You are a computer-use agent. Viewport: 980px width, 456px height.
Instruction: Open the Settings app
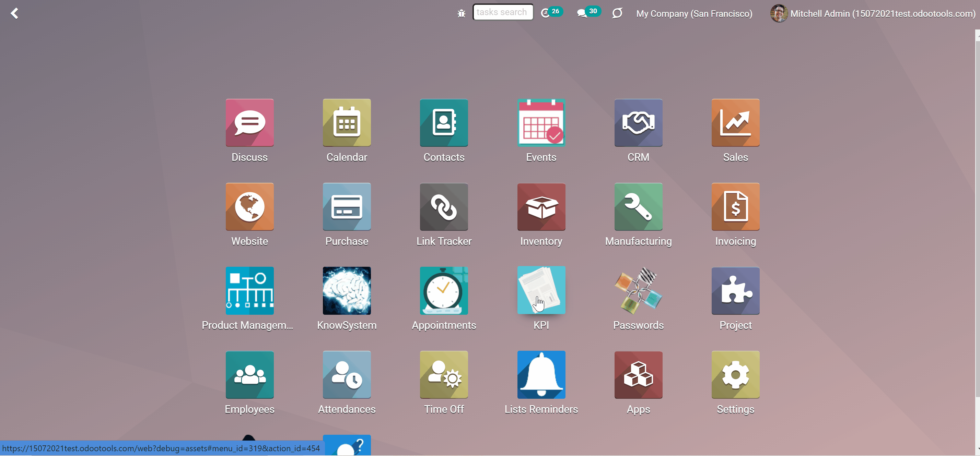[x=735, y=375]
